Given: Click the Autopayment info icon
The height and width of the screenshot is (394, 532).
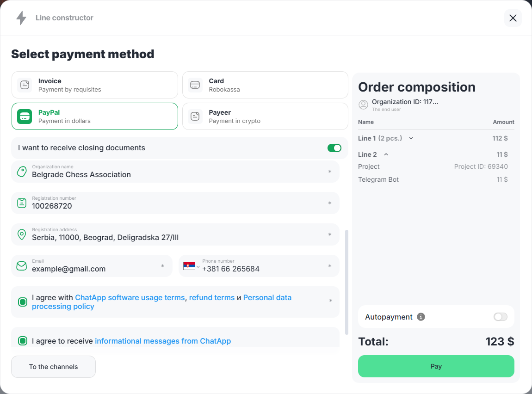Looking at the screenshot, I should 421,317.
